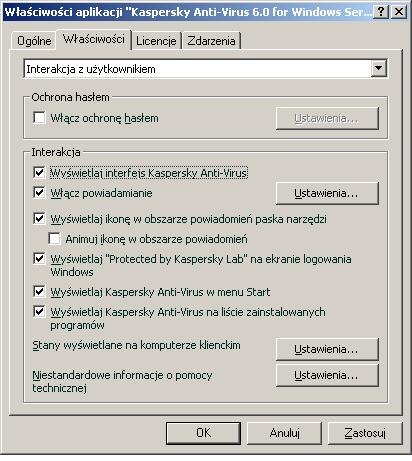
Task: Open Ustawienia next to Włącz powiadamianie
Action: pos(327,193)
